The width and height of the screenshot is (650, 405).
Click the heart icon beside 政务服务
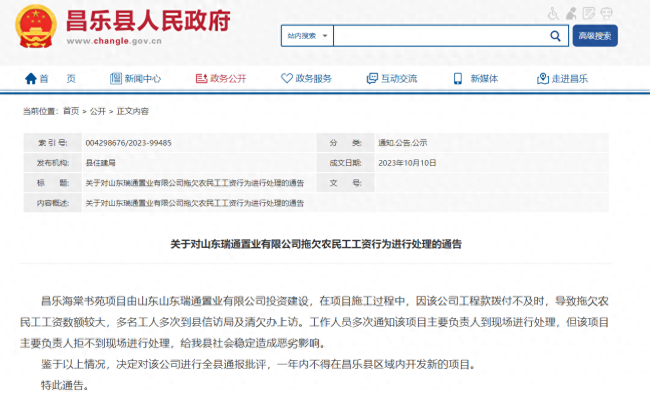(x=287, y=78)
